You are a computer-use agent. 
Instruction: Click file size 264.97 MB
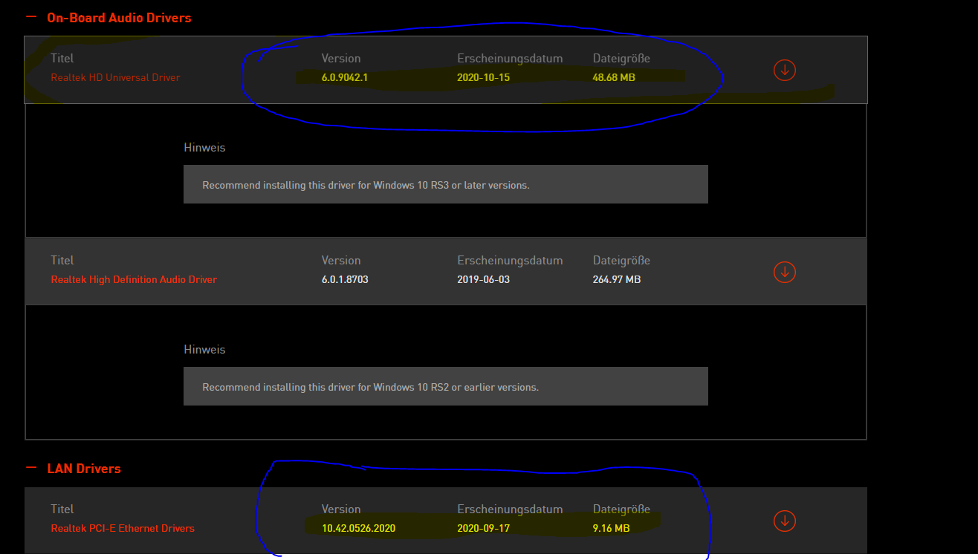617,280
